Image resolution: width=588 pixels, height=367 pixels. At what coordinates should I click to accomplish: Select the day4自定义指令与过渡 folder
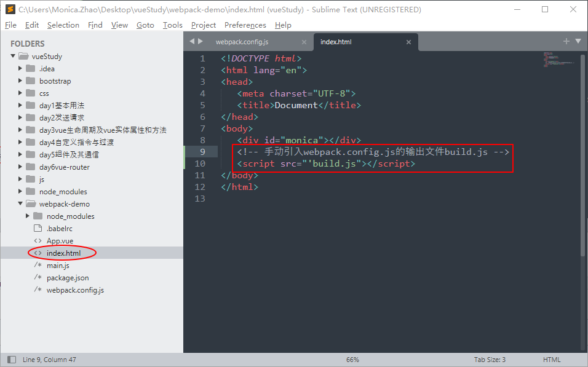[x=76, y=143]
